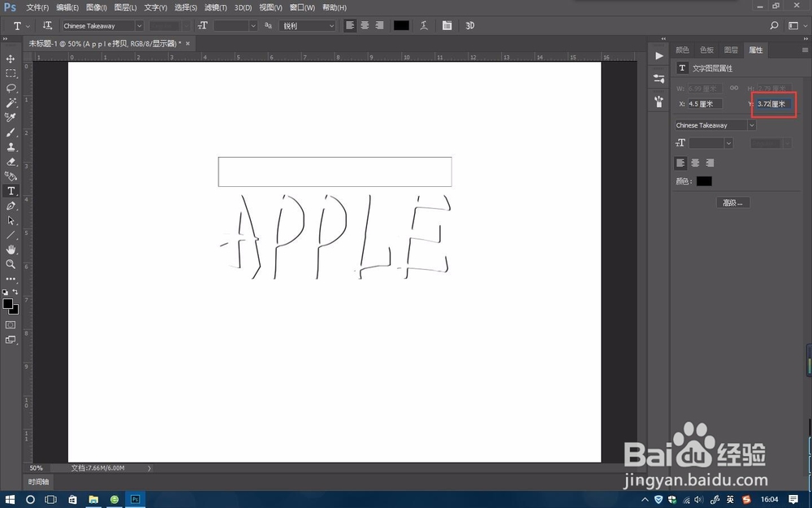Swap foreground and background colors
Image resolution: width=812 pixels, height=508 pixels.
coord(15,292)
